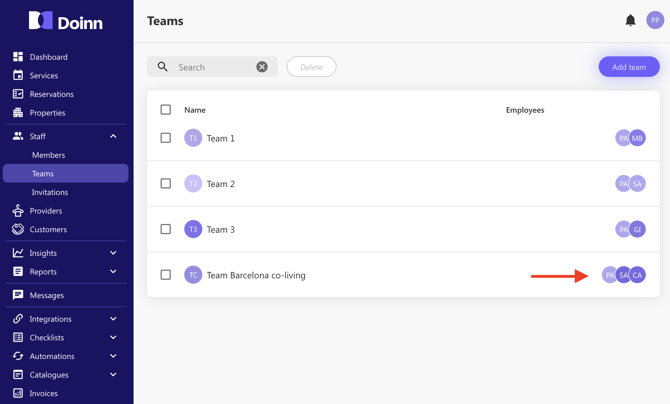Click the Services calendar icon
The image size is (670, 404).
point(18,75)
